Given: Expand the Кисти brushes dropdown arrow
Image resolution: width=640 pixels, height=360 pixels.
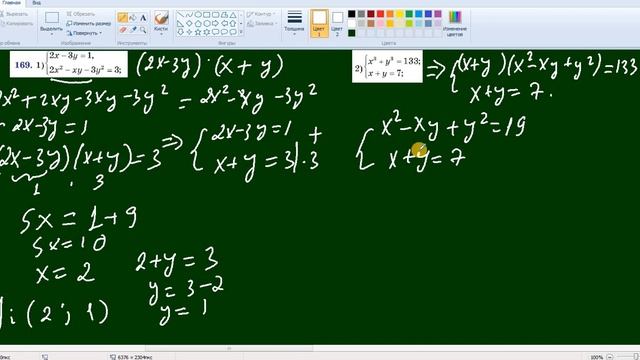Looking at the screenshot, I should 161,34.
